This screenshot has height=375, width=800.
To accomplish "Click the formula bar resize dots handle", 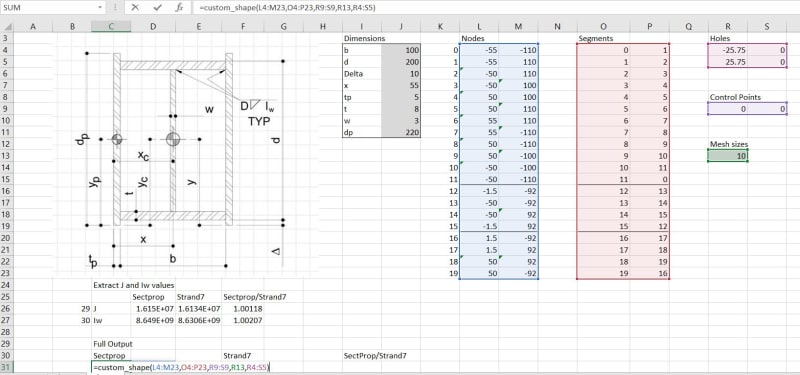I will [x=116, y=8].
